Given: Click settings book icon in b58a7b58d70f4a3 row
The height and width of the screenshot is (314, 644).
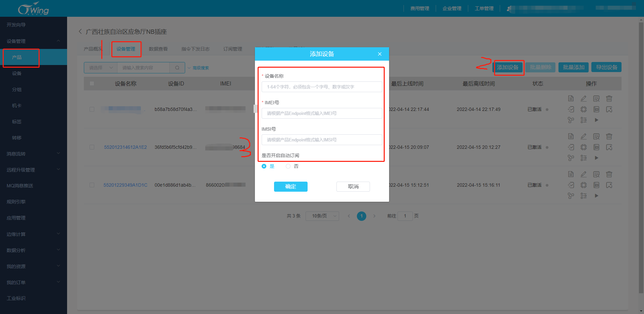Looking at the screenshot, I should (596, 109).
